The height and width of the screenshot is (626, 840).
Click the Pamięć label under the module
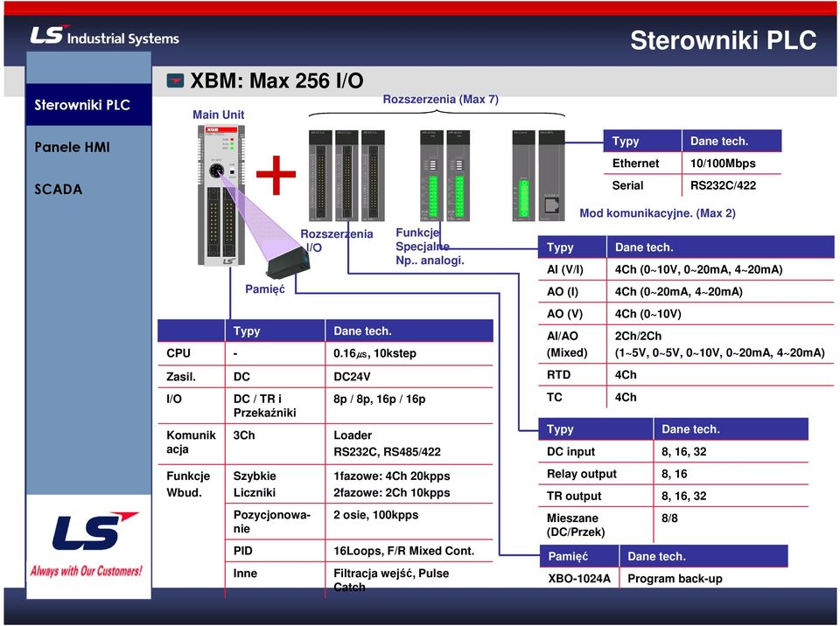tap(264, 289)
